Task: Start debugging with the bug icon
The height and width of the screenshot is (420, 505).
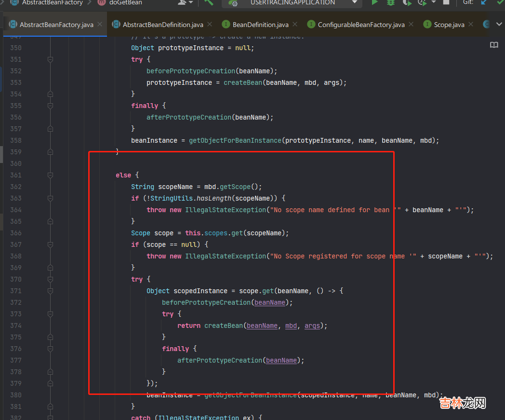Action: tap(390, 2)
